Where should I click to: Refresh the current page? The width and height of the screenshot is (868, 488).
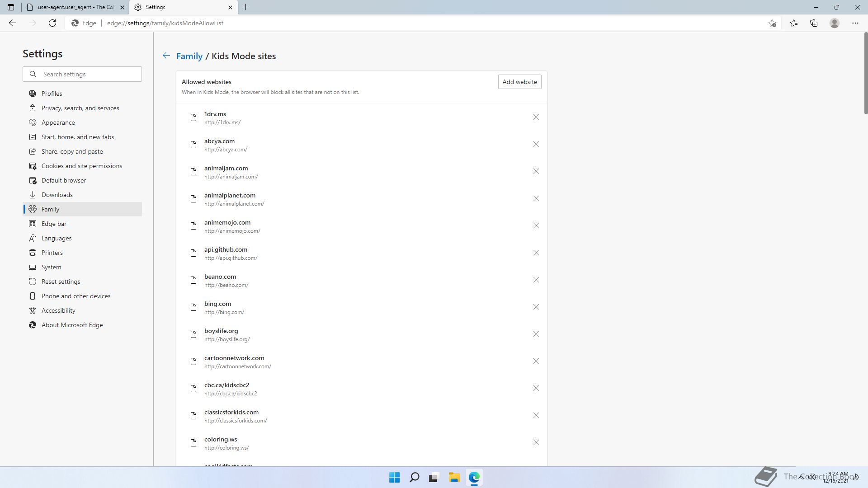[52, 23]
